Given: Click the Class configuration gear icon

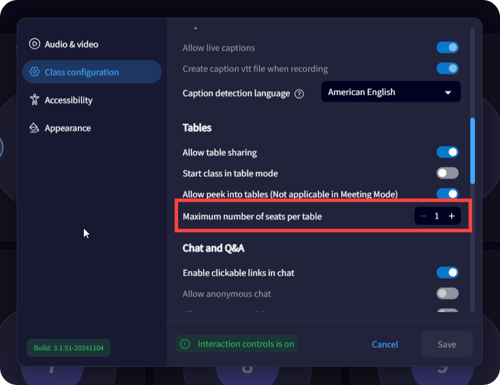Looking at the screenshot, I should point(34,72).
